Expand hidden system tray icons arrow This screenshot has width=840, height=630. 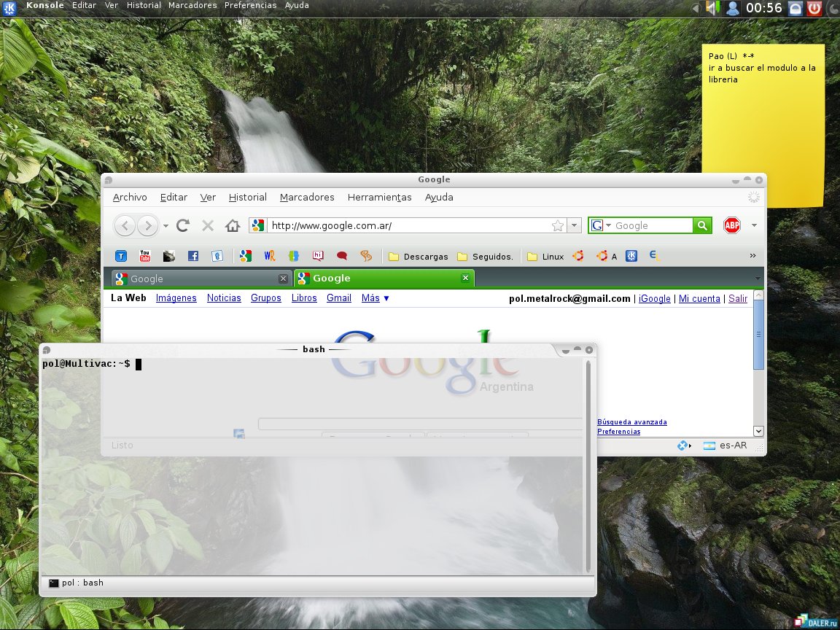tap(696, 7)
